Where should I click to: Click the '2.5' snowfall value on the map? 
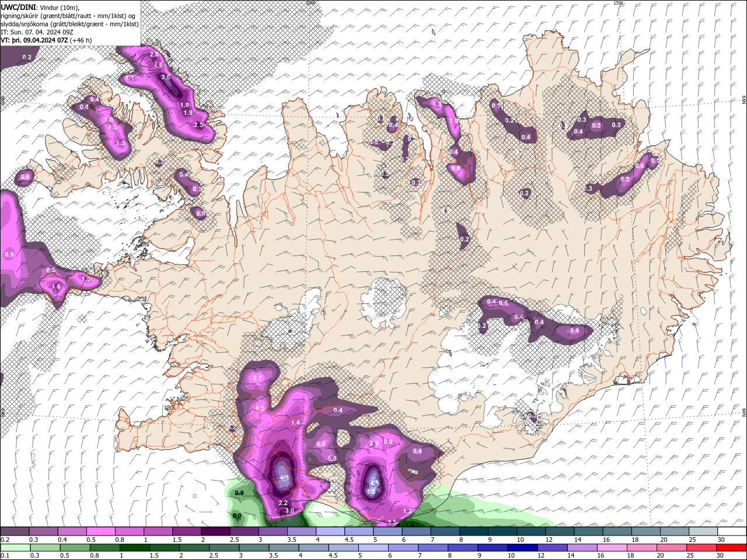pos(198,125)
